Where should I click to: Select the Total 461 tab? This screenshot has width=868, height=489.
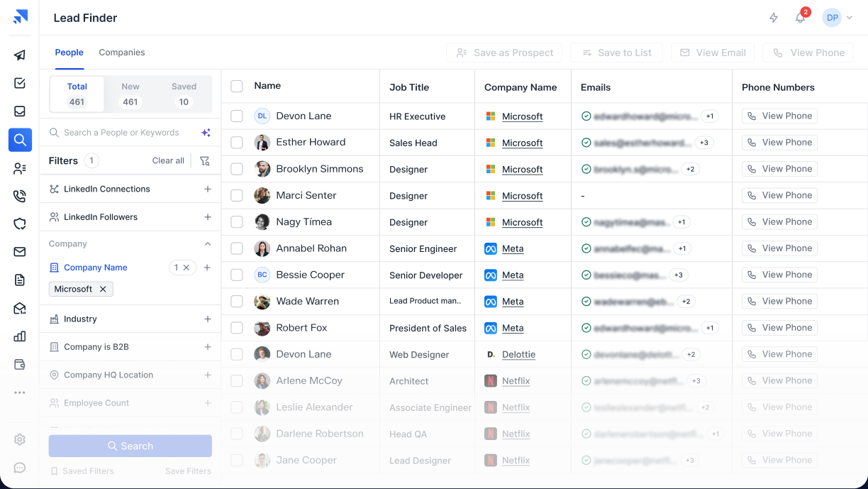pyautogui.click(x=77, y=94)
